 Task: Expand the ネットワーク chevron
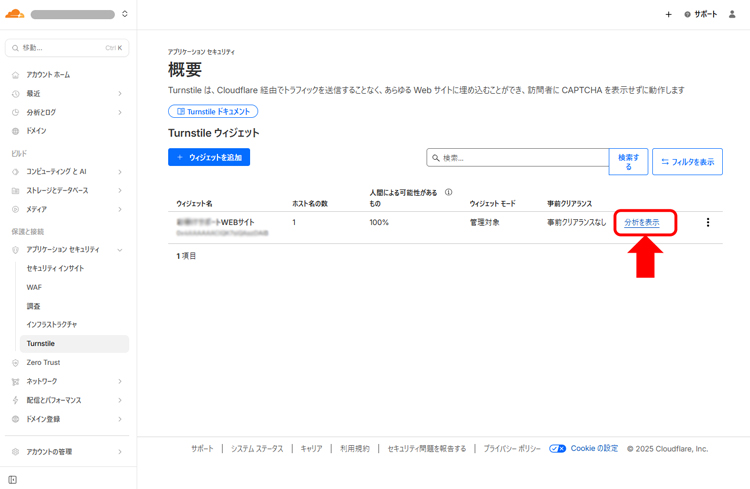point(120,381)
